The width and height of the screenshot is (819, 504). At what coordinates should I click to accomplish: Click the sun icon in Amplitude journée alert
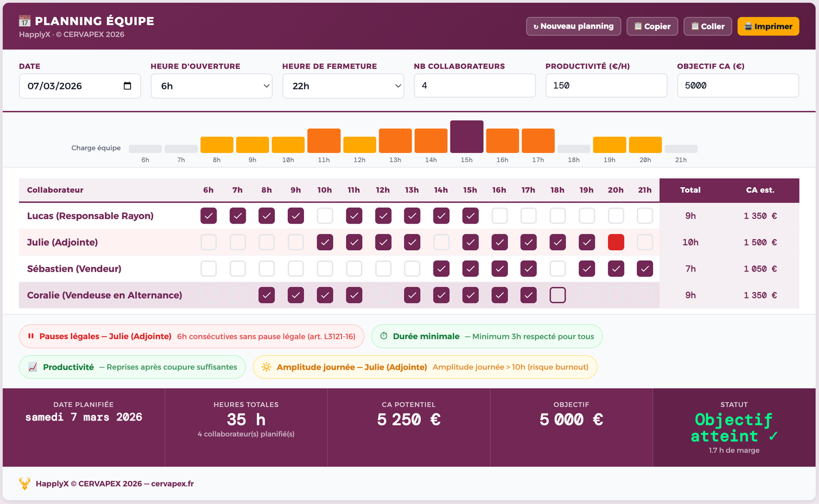266,367
